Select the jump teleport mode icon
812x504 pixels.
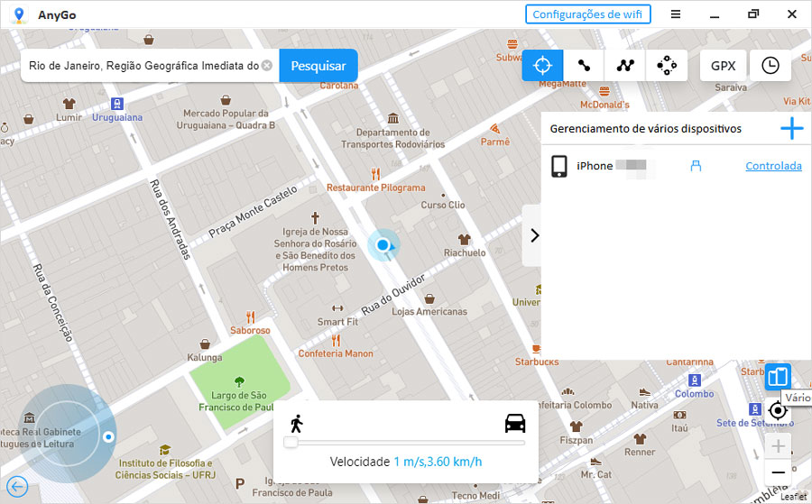point(667,65)
